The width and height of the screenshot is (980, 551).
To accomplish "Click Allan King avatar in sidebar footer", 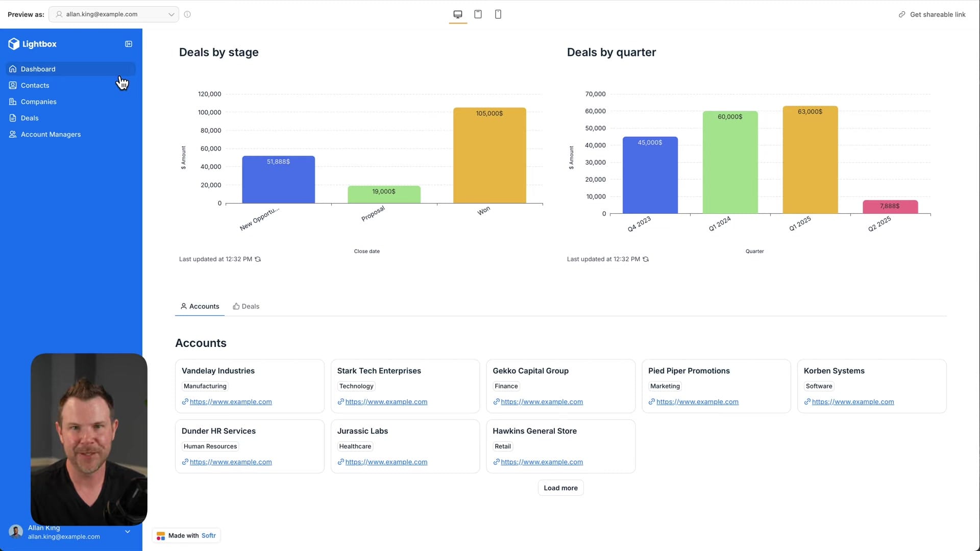I will click(16, 532).
